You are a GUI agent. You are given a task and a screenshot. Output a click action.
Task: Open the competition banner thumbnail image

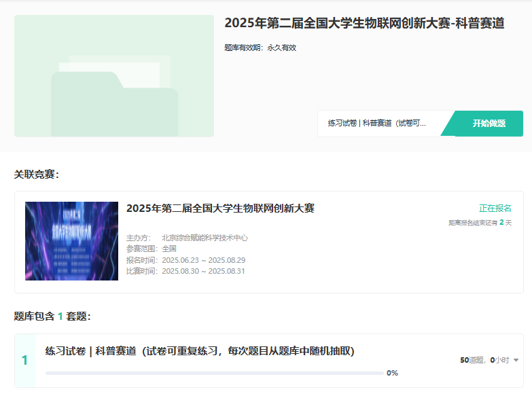[71, 241]
